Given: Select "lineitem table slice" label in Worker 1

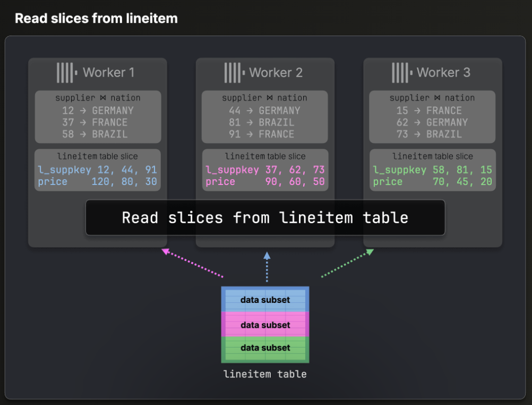Looking at the screenshot, I should point(98,156).
